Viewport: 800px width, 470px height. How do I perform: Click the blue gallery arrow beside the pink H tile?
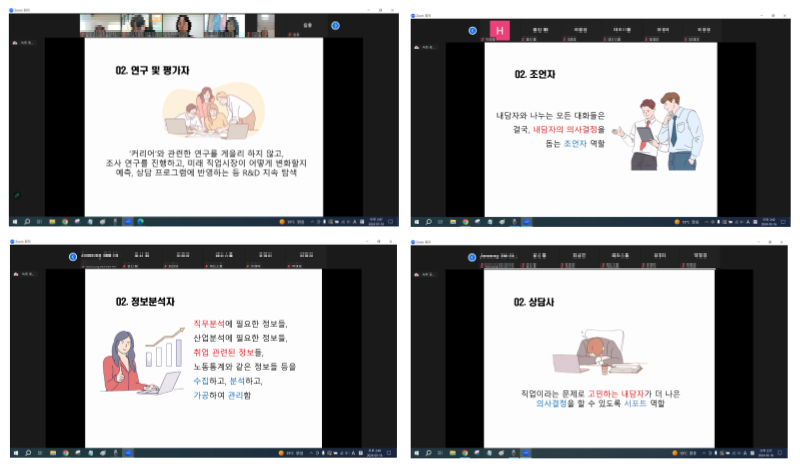473,30
